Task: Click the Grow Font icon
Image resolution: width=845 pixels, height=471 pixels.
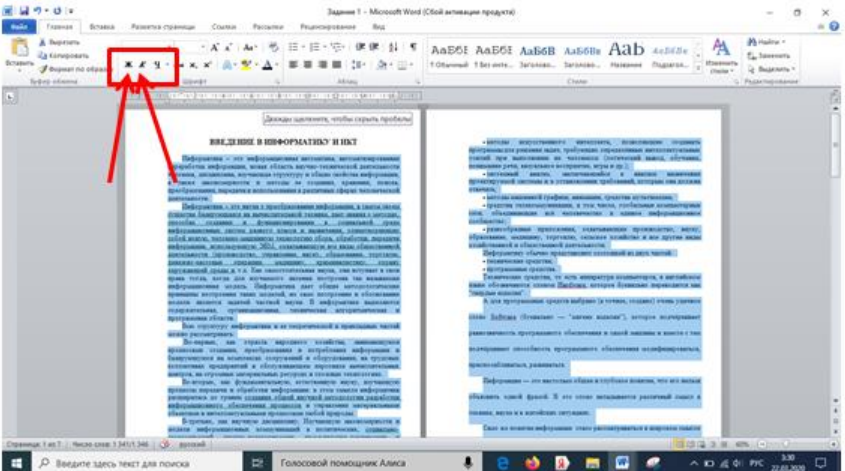Action: coord(214,47)
